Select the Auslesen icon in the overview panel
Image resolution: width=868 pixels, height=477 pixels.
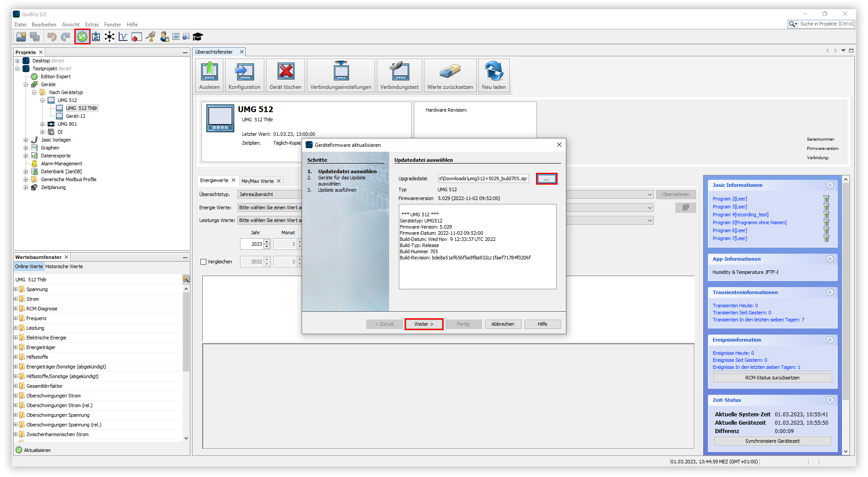pyautogui.click(x=209, y=75)
